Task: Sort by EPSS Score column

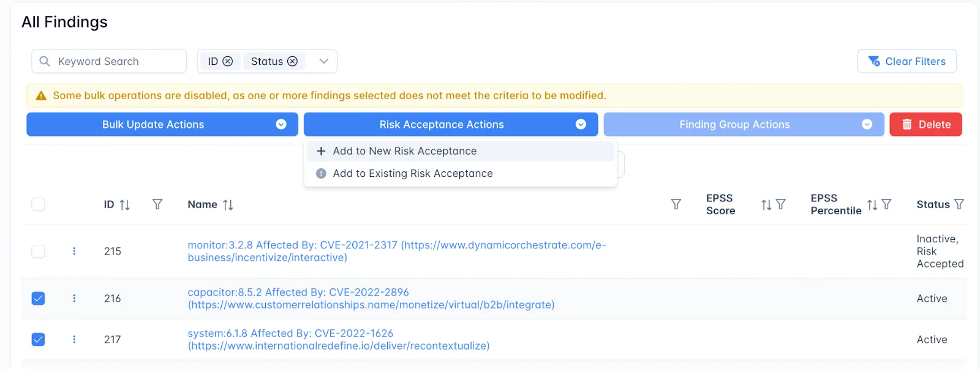Action: 766,205
